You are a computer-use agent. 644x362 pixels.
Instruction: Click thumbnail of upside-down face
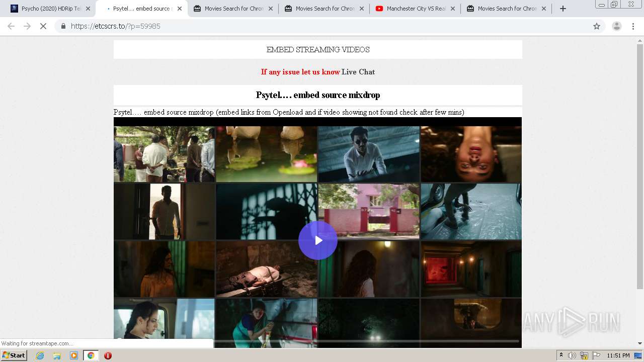pyautogui.click(x=471, y=154)
